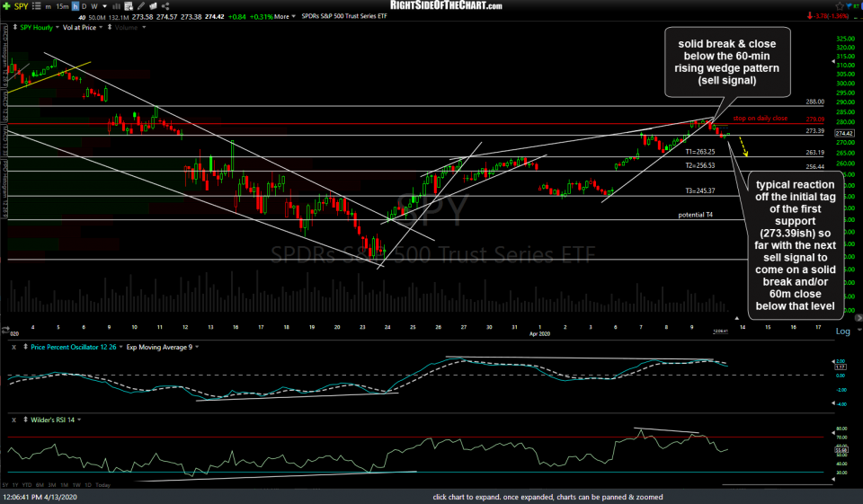Expand the More dropdown in quote bar
The width and height of the screenshot is (863, 504).
(x=285, y=16)
